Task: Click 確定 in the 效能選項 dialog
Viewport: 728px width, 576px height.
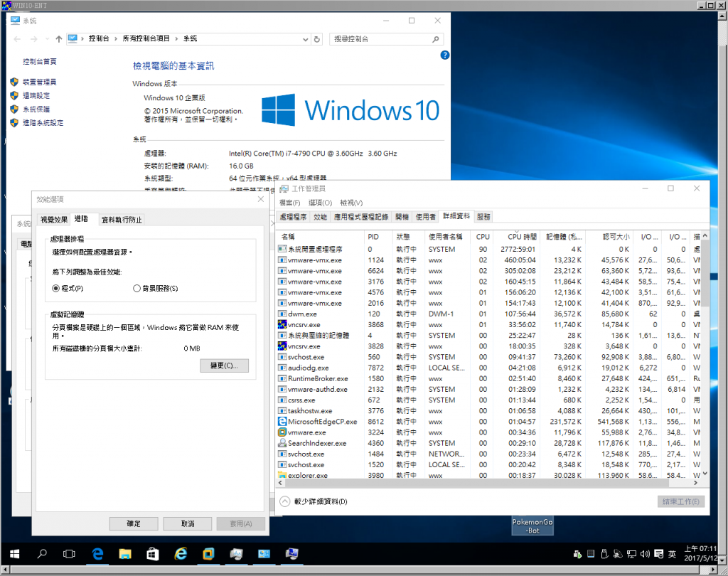Action: tap(134, 523)
